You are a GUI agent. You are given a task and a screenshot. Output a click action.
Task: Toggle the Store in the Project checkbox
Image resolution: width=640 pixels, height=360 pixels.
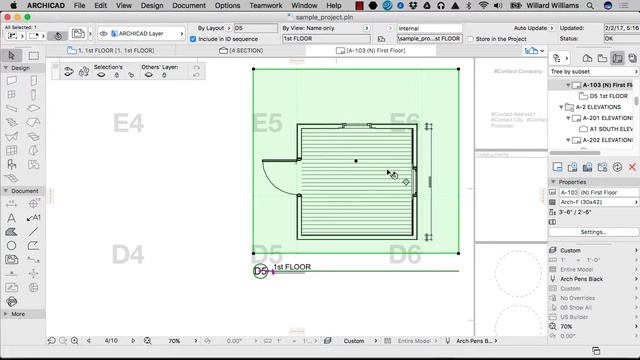pyautogui.click(x=471, y=39)
